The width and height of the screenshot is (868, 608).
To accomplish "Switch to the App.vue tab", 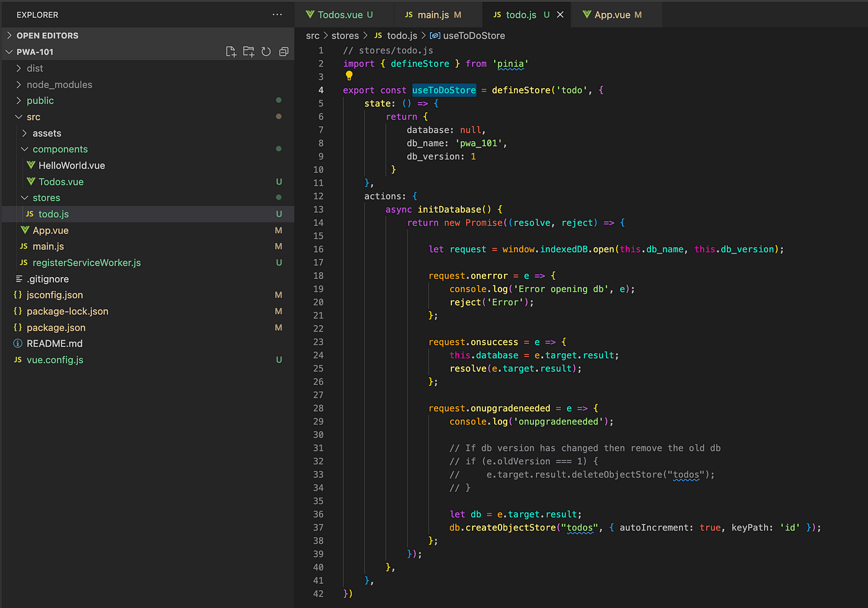I will tap(612, 15).
